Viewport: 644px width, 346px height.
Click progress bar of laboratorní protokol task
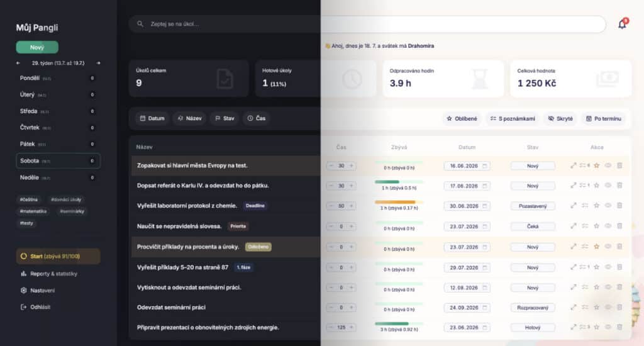tap(398, 202)
